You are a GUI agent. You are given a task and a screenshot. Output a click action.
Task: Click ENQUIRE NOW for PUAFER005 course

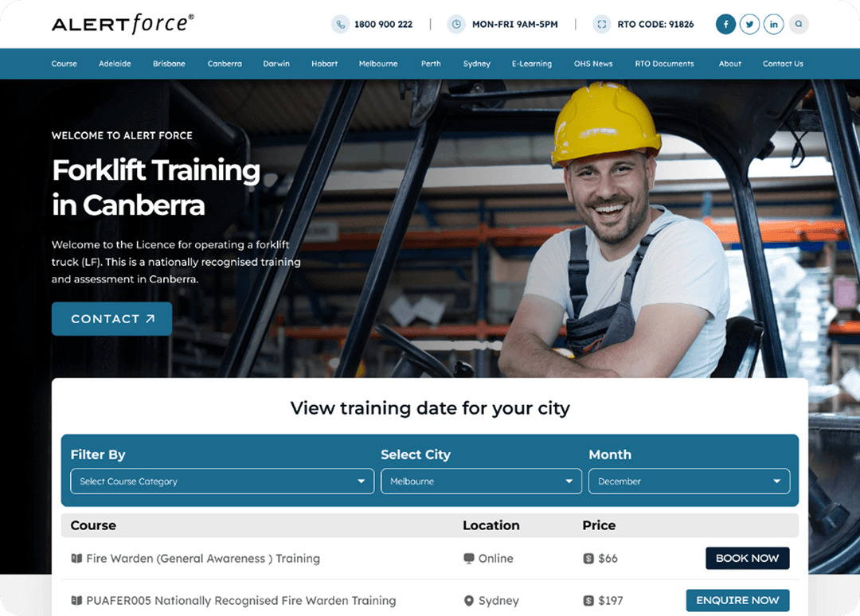coord(737,601)
